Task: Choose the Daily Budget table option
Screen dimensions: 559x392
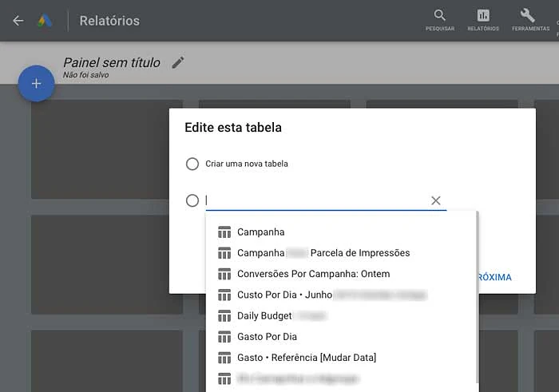Action: point(341,315)
